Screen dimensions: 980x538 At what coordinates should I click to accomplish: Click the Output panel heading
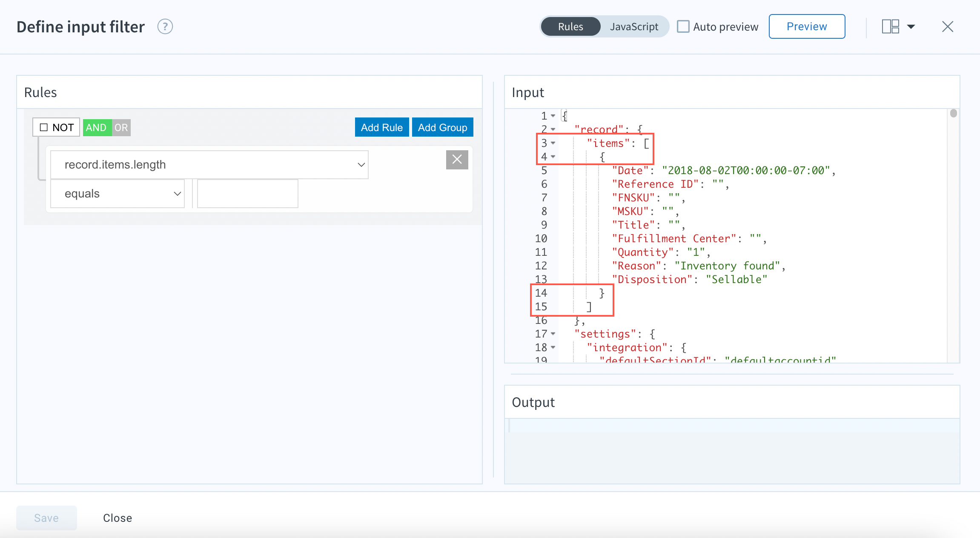(x=533, y=402)
